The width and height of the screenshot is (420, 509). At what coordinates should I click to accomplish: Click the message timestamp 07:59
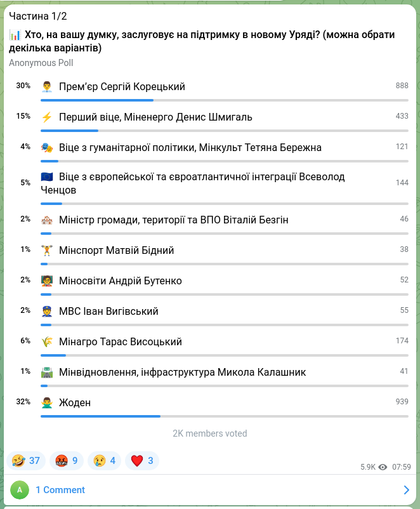point(402,467)
